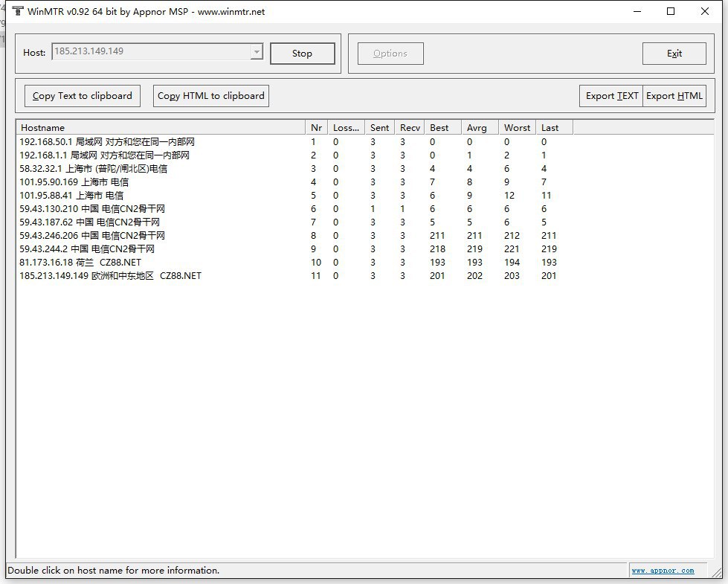728x584 pixels.
Task: Stop the running trace
Action: coord(302,54)
